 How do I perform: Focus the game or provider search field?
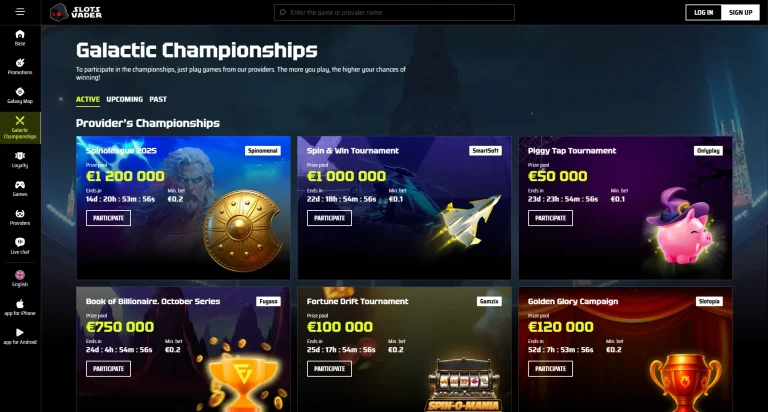pyautogui.click(x=394, y=12)
